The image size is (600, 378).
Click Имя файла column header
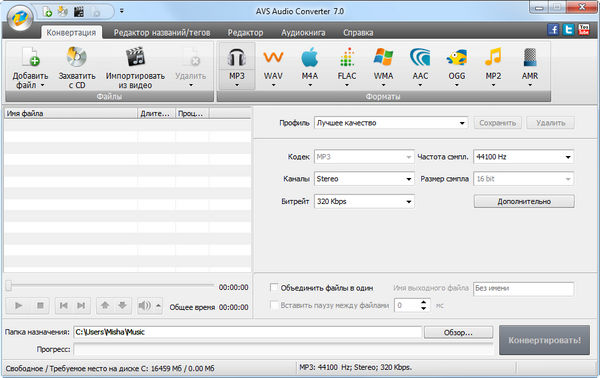[x=70, y=113]
